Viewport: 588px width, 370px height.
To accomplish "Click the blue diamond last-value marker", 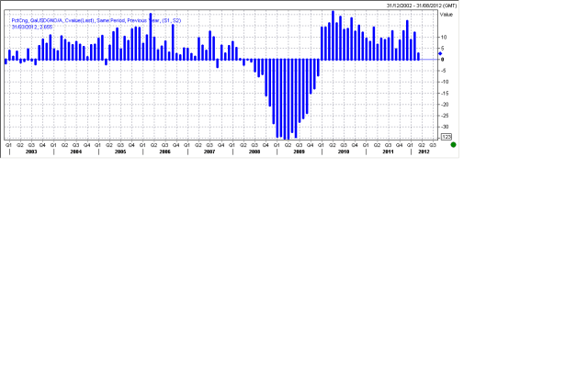I will point(440,54).
